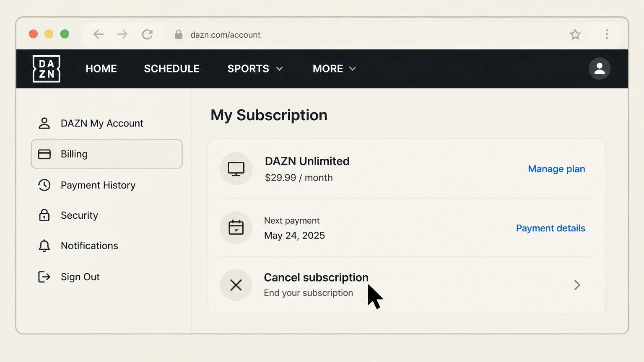Click the $29.99 / month price
Screen dimensions: 644x362
tap(299, 178)
